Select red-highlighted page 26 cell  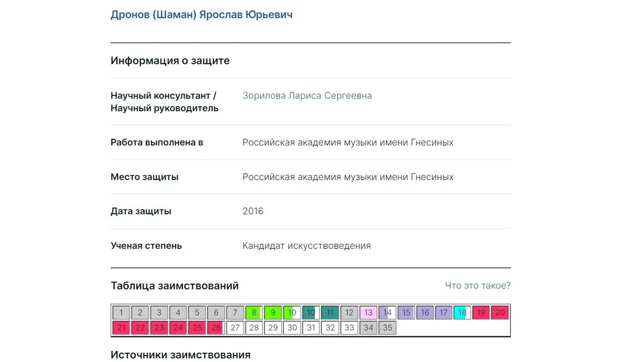pos(216,327)
